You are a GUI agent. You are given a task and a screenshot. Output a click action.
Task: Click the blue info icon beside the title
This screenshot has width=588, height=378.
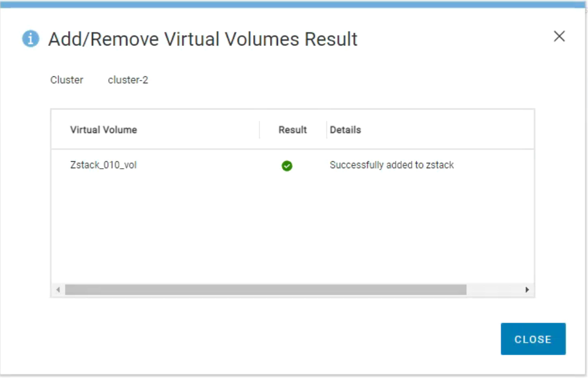(x=30, y=39)
